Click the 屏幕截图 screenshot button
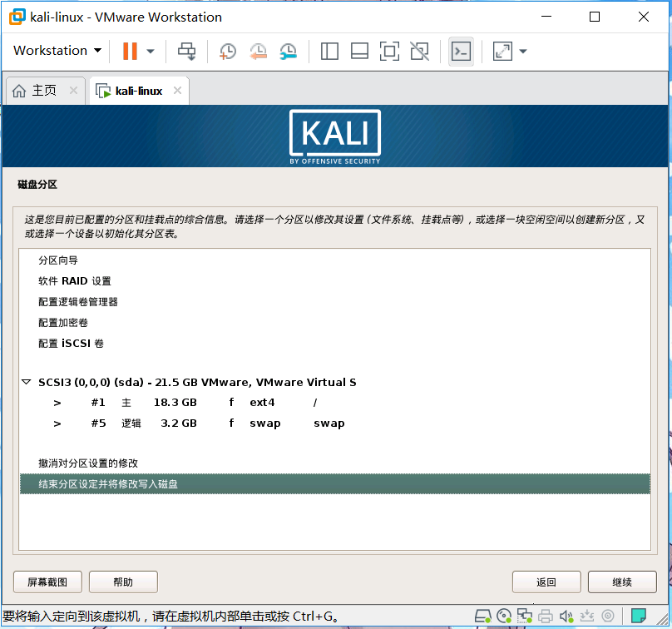The image size is (672, 629). click(47, 582)
